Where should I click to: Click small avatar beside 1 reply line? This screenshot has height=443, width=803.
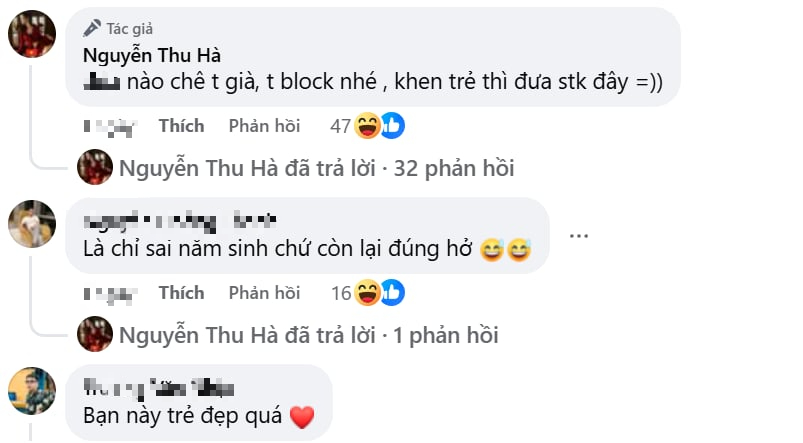pos(95,334)
